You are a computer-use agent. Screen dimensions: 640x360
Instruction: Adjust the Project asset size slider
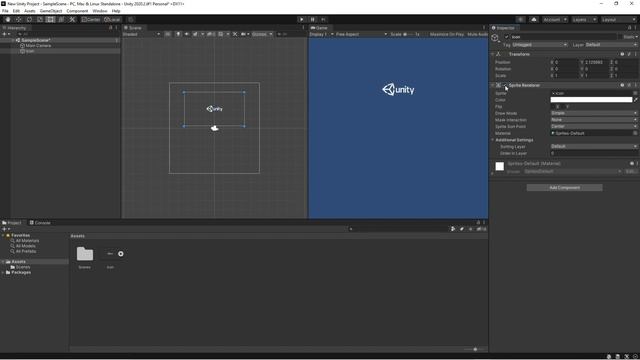(476, 349)
